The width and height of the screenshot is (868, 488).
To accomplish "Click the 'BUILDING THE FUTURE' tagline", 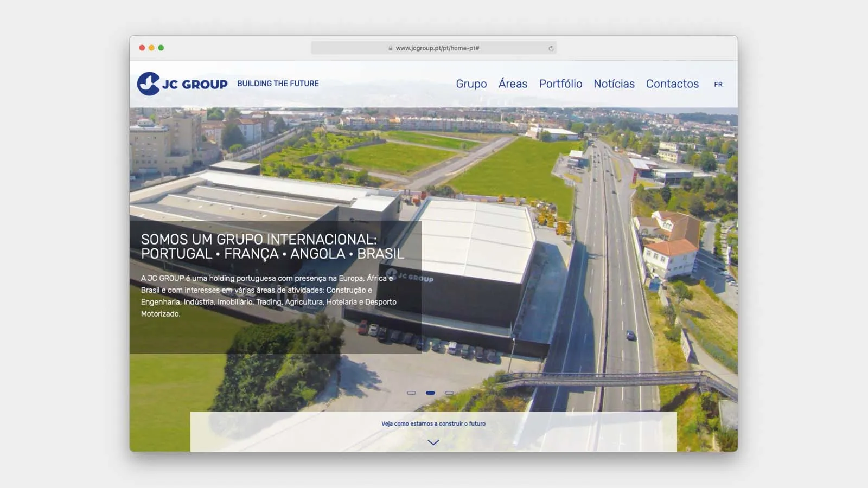I will point(278,84).
